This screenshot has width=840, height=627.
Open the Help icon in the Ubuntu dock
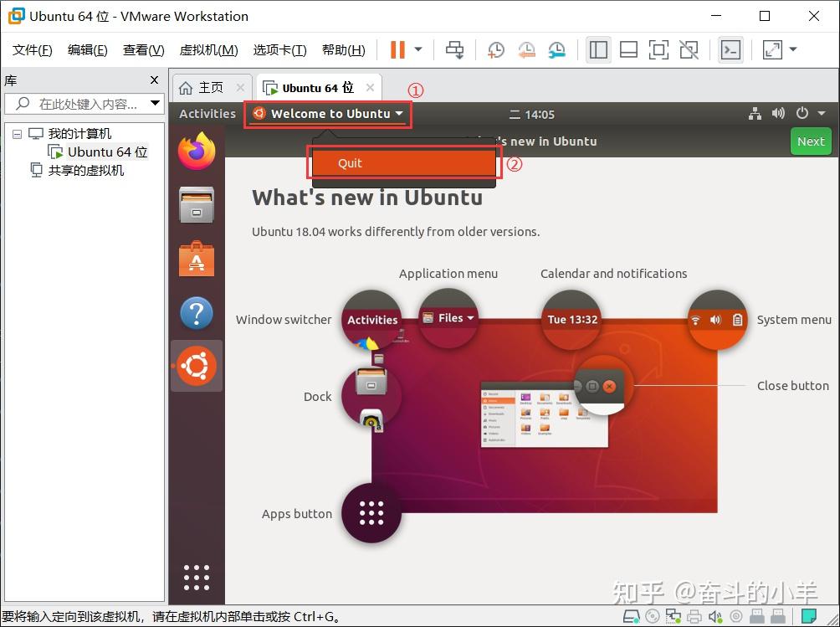pyautogui.click(x=197, y=312)
